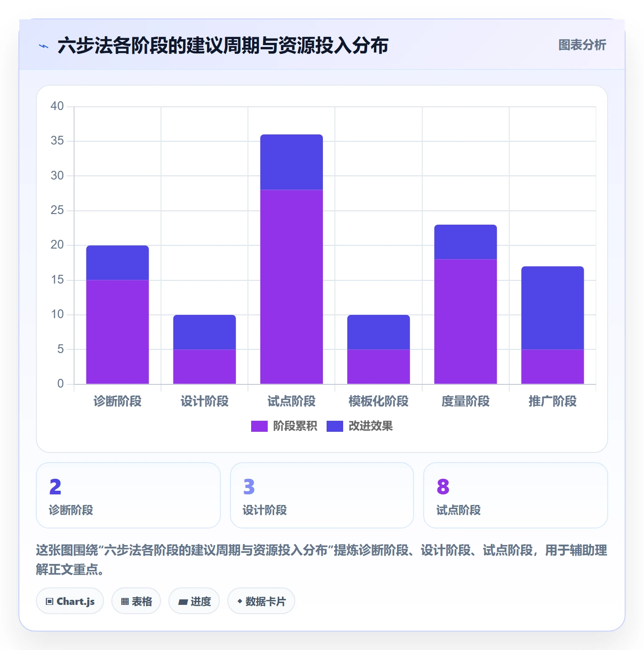Click the 设计阶段 x-axis label
644x650 pixels.
tap(204, 401)
